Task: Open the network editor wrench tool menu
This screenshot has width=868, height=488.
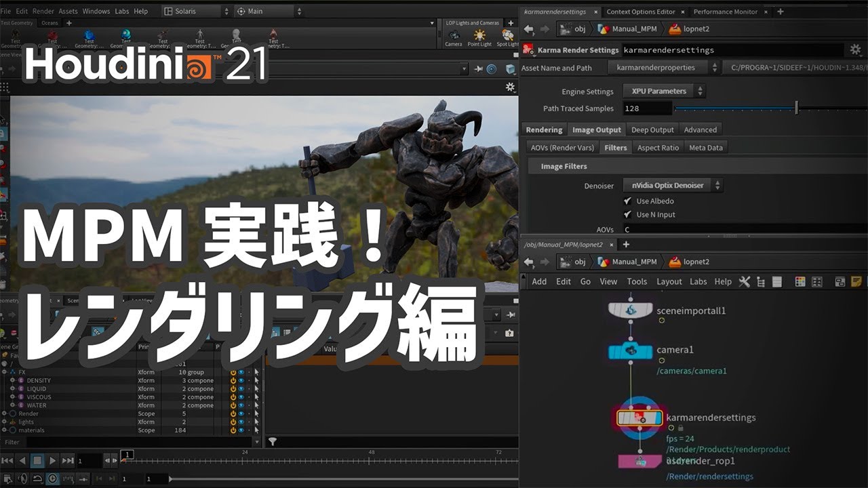Action: 744,281
